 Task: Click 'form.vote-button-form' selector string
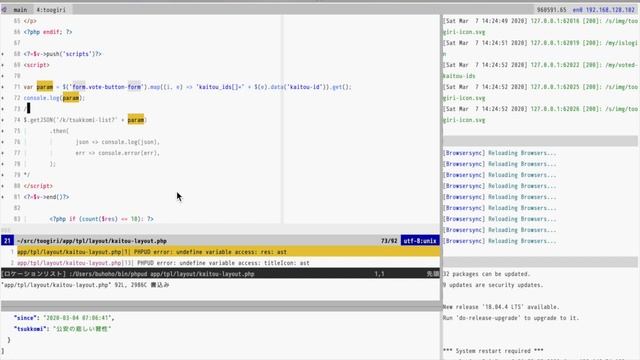[x=107, y=87]
